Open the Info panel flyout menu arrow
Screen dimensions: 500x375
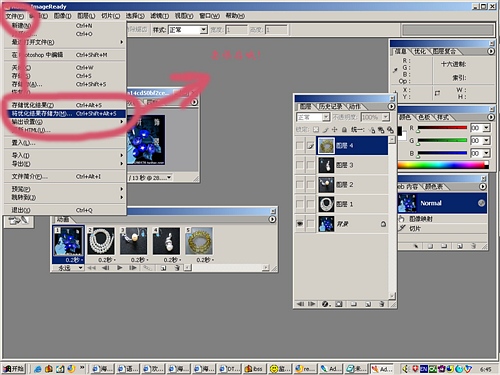click(x=491, y=51)
